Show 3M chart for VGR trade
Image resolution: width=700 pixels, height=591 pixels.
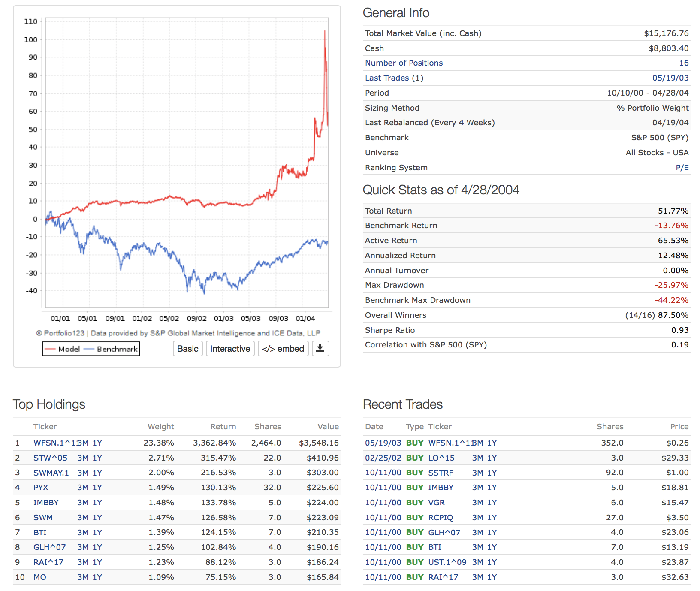pos(477,503)
